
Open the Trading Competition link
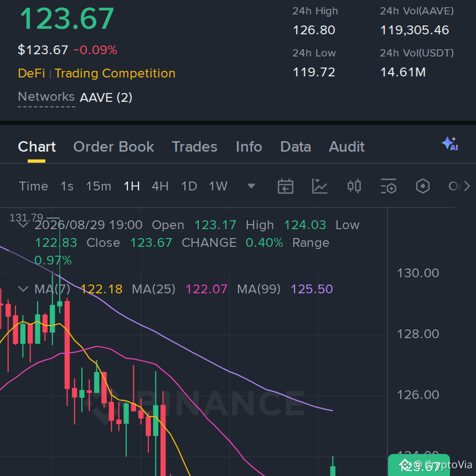click(115, 73)
